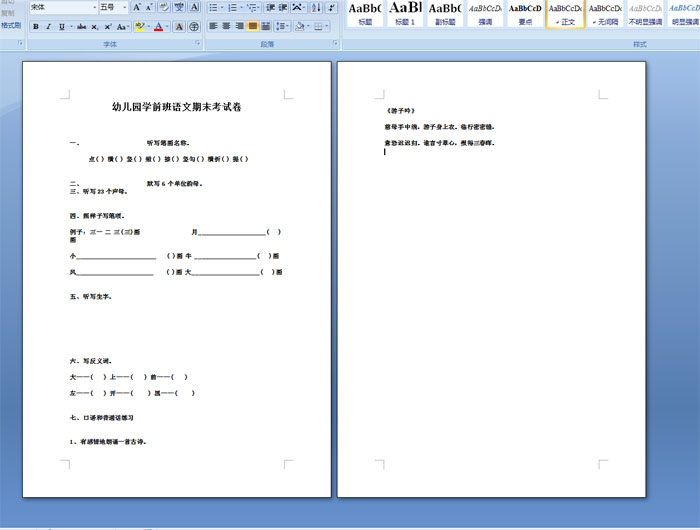The image size is (700, 530).
Task: Open the borders dropdown arrow
Action: 327,27
